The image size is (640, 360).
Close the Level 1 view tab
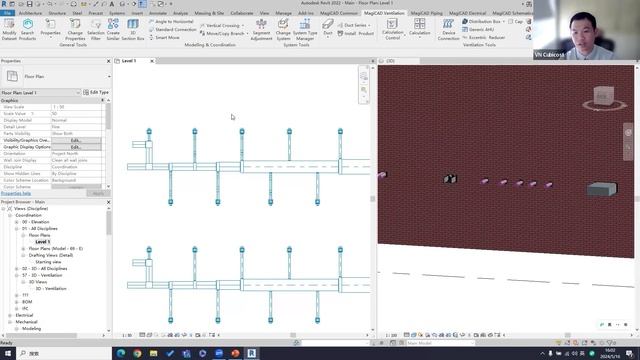[x=152, y=61]
